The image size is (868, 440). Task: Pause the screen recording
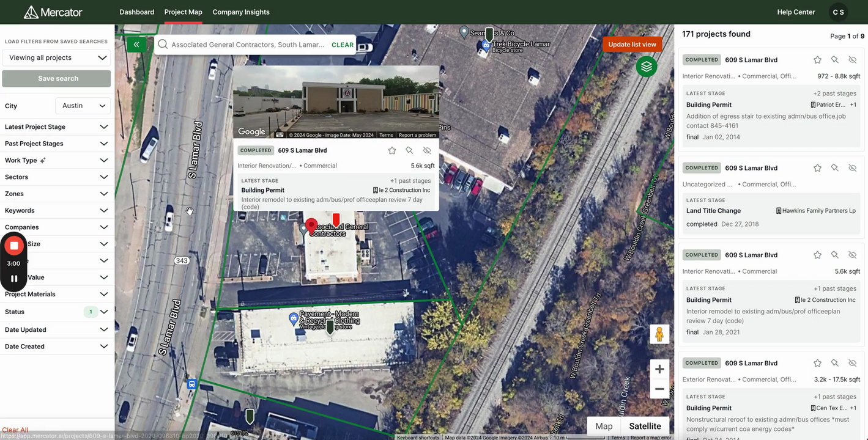coord(14,279)
